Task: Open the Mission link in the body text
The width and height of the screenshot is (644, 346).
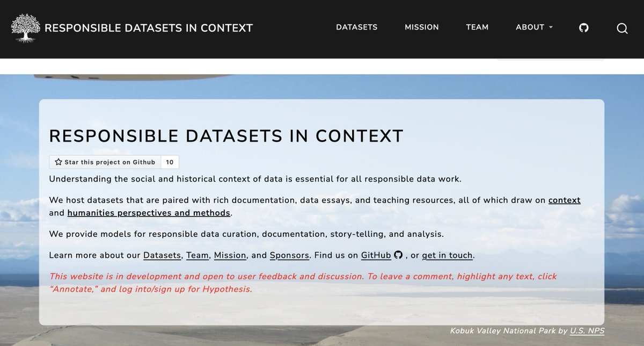Action: coord(230,255)
